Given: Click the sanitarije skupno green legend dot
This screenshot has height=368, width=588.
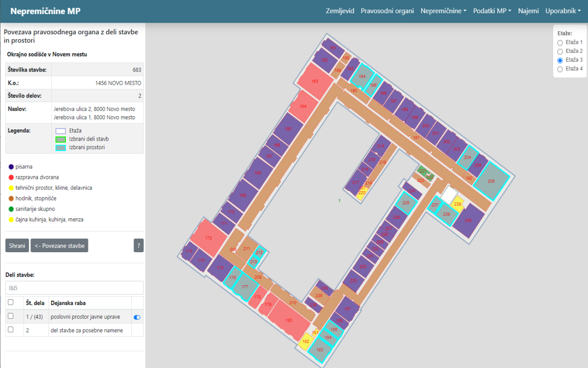Looking at the screenshot, I should pyautogui.click(x=11, y=209).
